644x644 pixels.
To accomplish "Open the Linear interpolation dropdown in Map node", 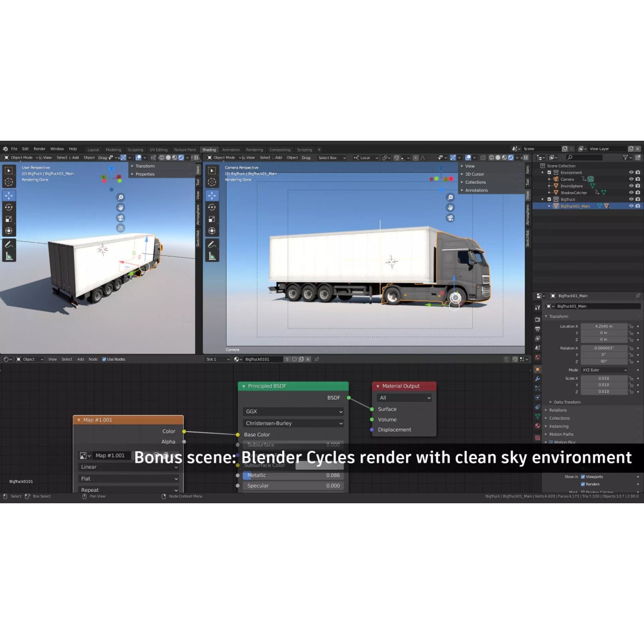I will pyautogui.click(x=129, y=467).
